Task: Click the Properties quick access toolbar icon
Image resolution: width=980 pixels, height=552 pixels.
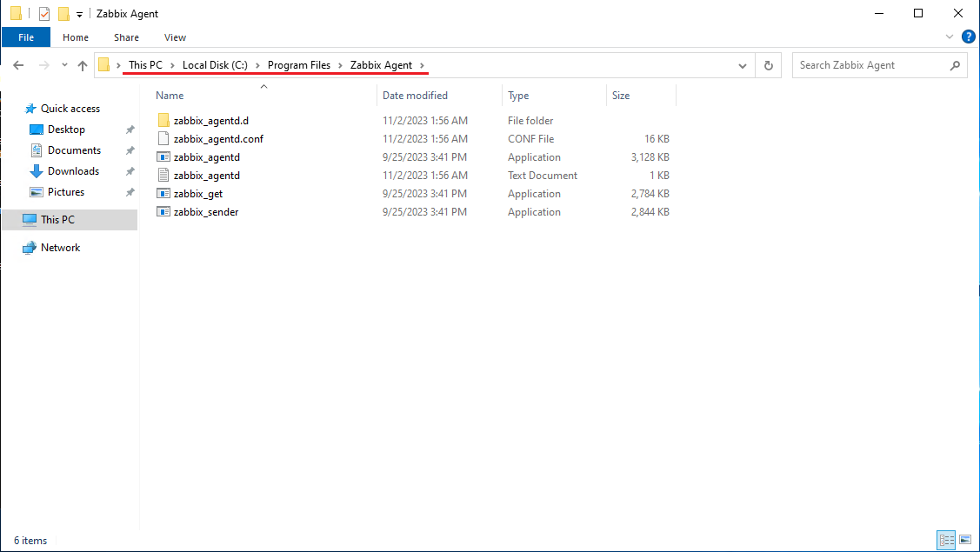Action: pyautogui.click(x=43, y=13)
